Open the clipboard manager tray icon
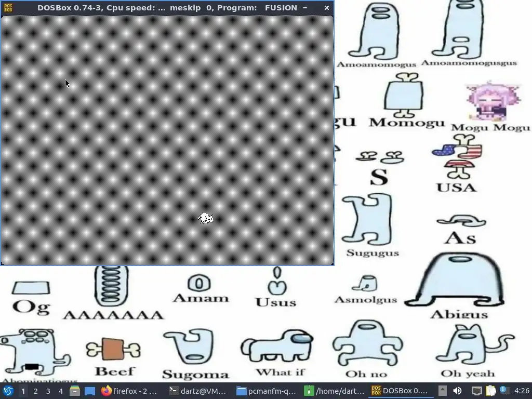 click(x=490, y=391)
